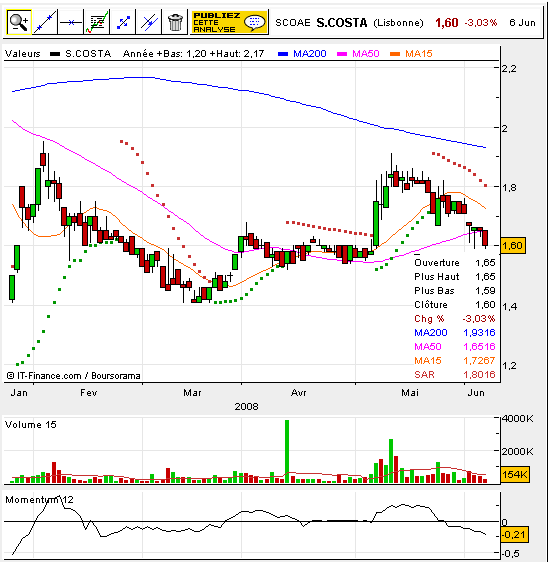Screen dimensions: 548x562
Task: Click the 1,4 price axis label
Action: (x=509, y=307)
